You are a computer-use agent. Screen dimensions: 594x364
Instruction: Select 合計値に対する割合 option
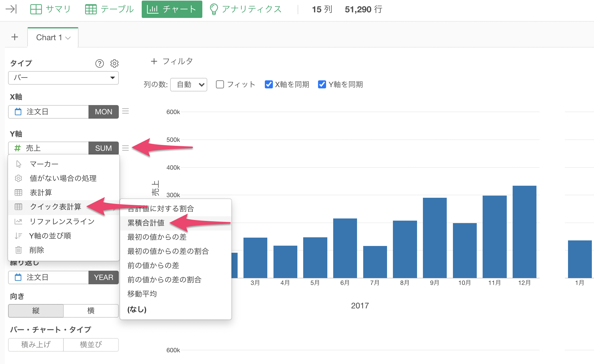click(x=175, y=209)
